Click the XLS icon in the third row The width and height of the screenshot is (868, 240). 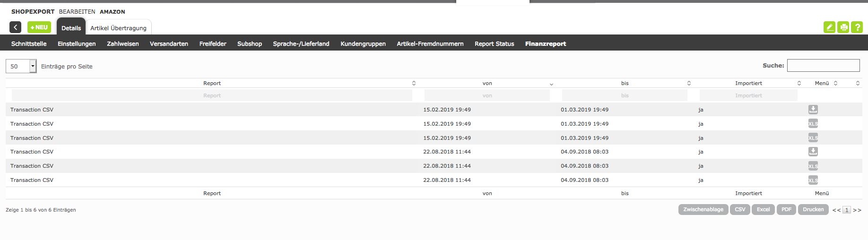click(x=813, y=138)
